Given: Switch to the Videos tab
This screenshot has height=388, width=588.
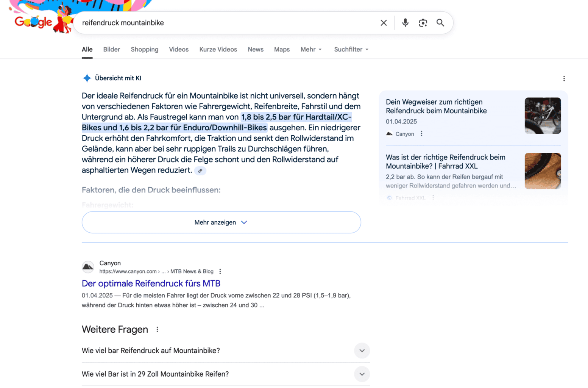Looking at the screenshot, I should [x=179, y=50].
